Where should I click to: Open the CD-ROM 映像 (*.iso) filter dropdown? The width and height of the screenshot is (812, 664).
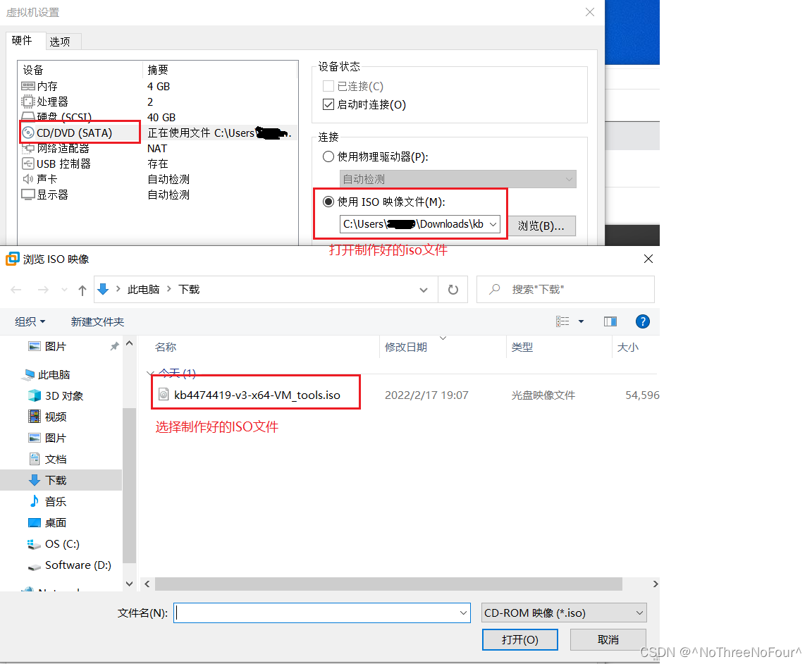pos(564,613)
